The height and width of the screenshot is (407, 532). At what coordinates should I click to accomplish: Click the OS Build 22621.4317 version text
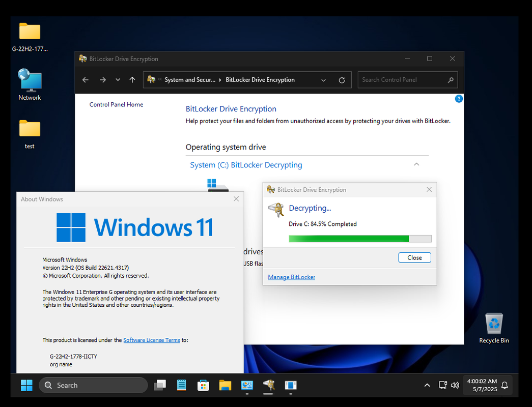(x=86, y=268)
